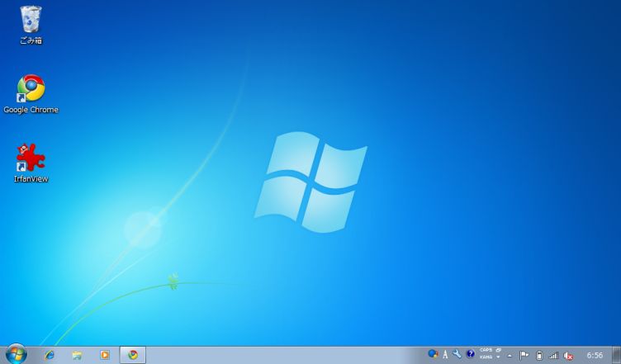Launch Internet Explorer from the taskbar
621x364 pixels.
click(x=50, y=355)
